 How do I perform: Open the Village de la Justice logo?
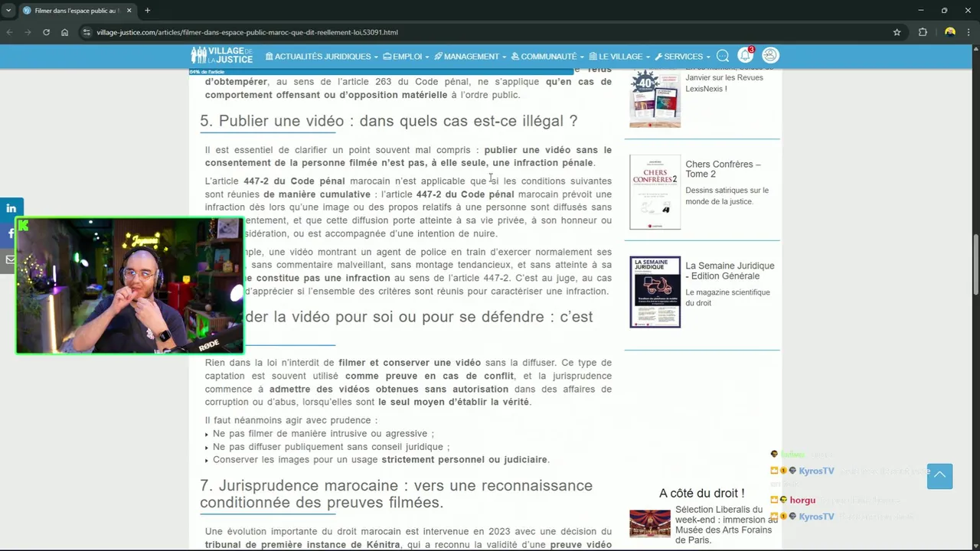(221, 55)
